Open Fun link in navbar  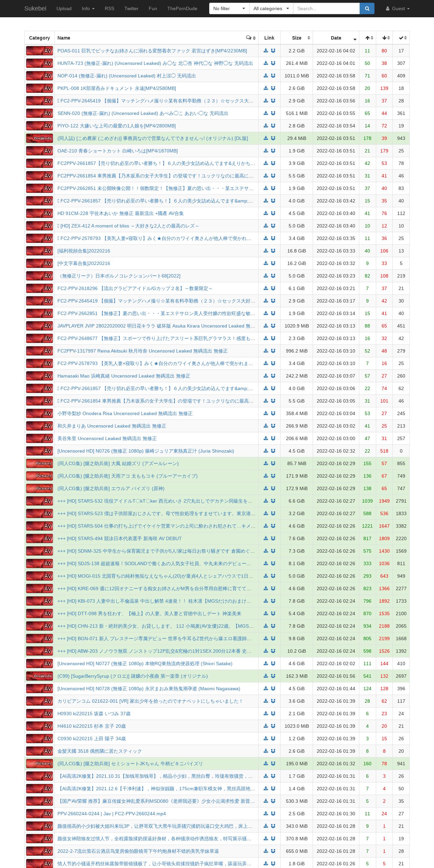(153, 8)
